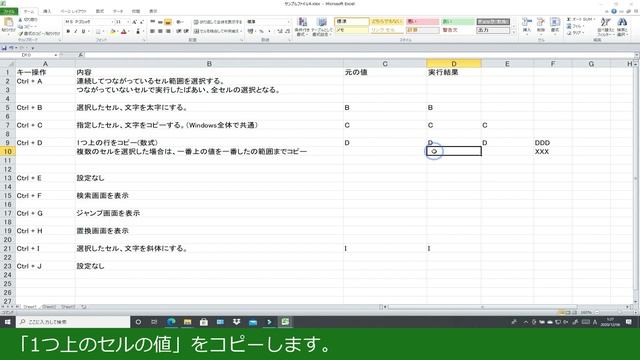Click the Fill button in editing group

(575, 26)
